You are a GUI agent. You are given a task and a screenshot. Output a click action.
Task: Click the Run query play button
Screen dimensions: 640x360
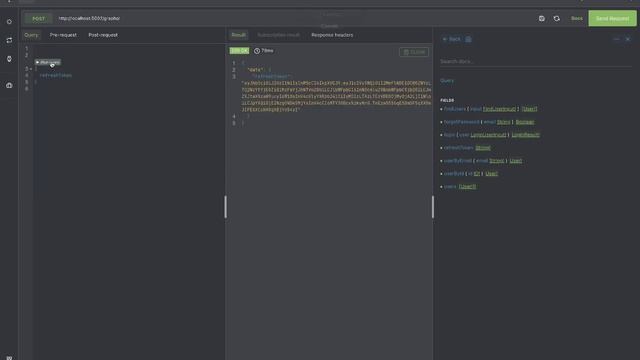pos(48,62)
